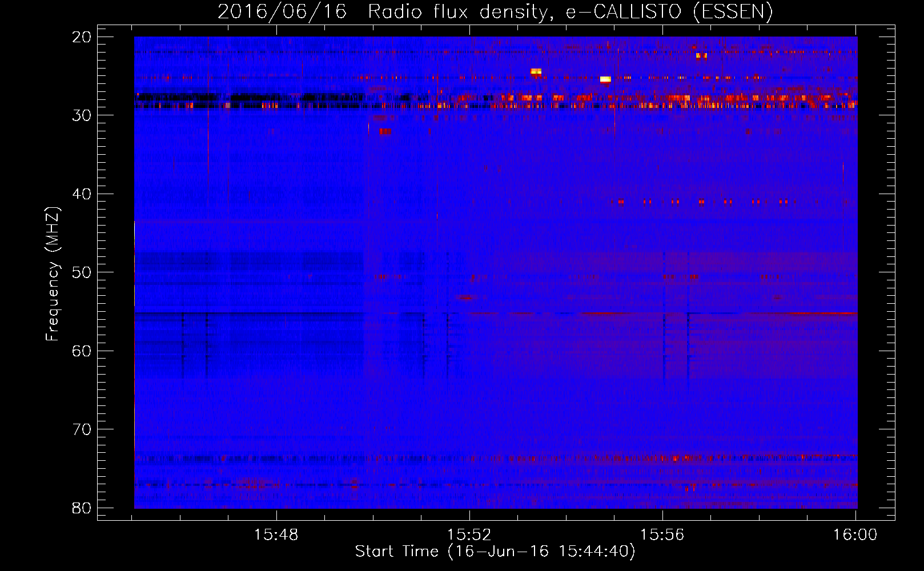Click the 60 MHz frequency tick label
This screenshot has height=571, width=924.
click(82, 351)
